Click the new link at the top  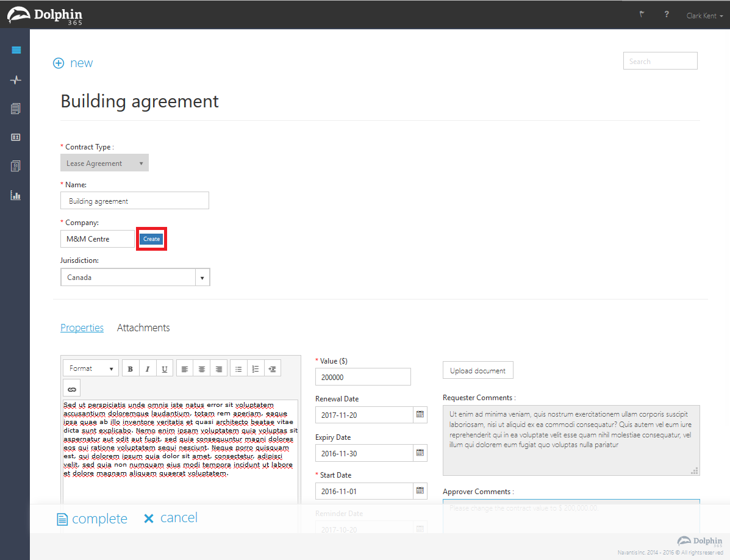[x=82, y=63]
